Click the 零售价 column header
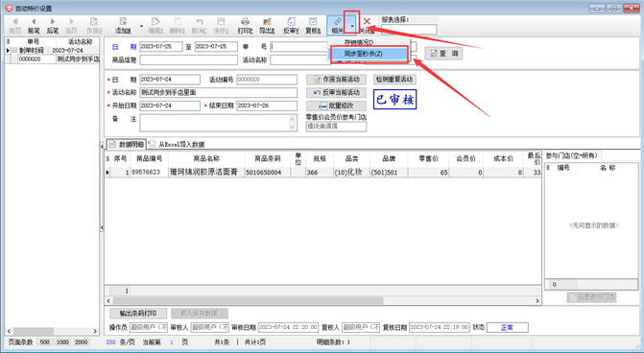The width and height of the screenshot is (644, 353). click(428, 158)
